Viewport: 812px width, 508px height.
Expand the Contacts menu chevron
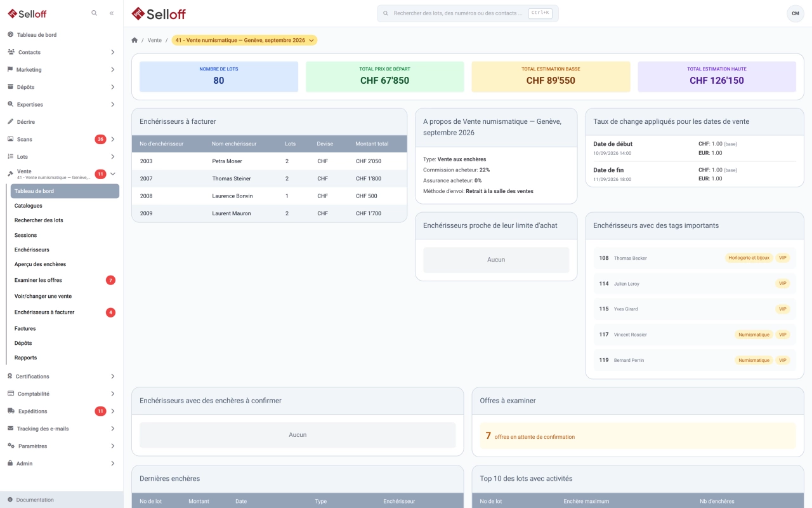113,52
